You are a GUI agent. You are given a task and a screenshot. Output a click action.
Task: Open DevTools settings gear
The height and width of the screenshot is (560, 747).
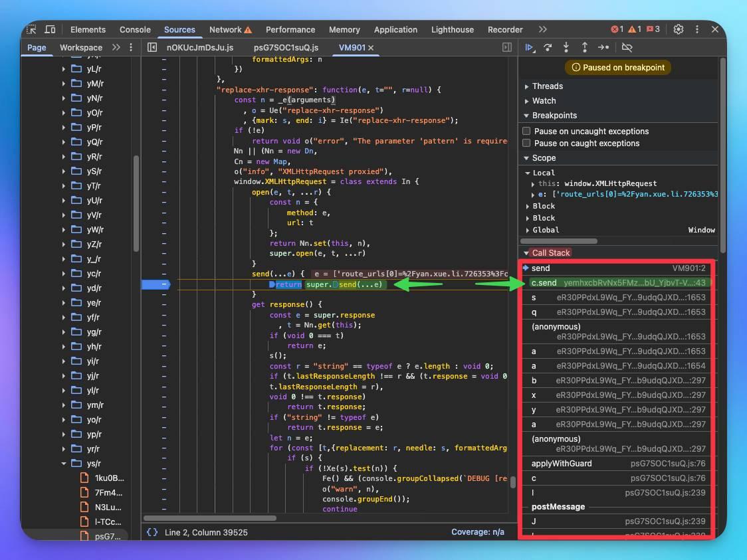pos(679,29)
